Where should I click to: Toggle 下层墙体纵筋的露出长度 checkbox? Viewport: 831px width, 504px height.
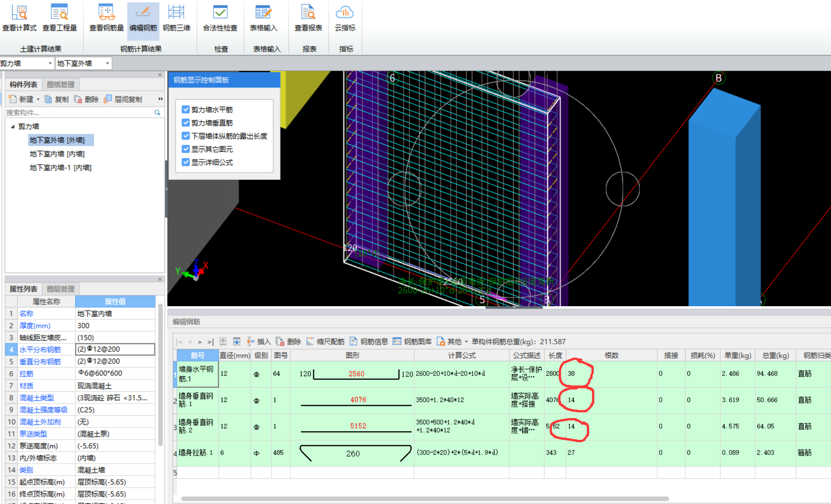[186, 136]
